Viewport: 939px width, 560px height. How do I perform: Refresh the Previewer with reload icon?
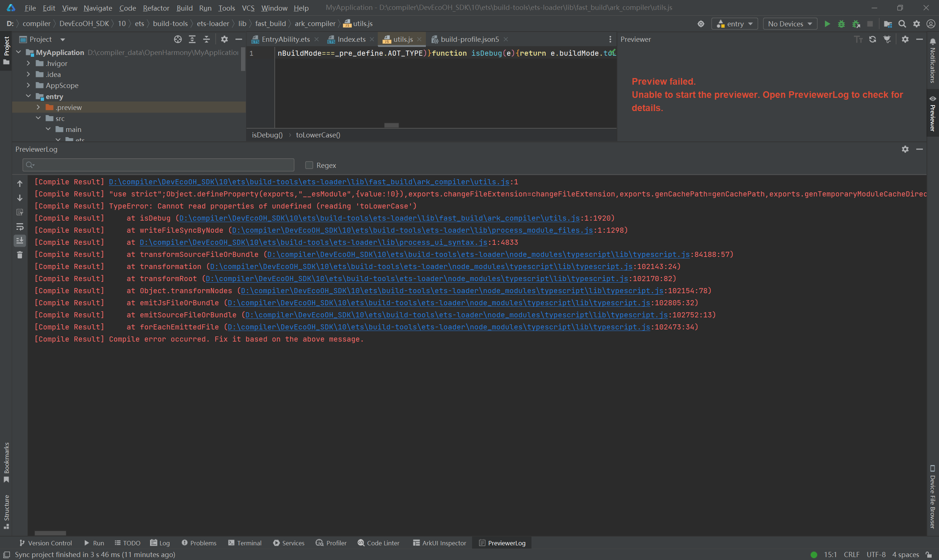click(873, 39)
